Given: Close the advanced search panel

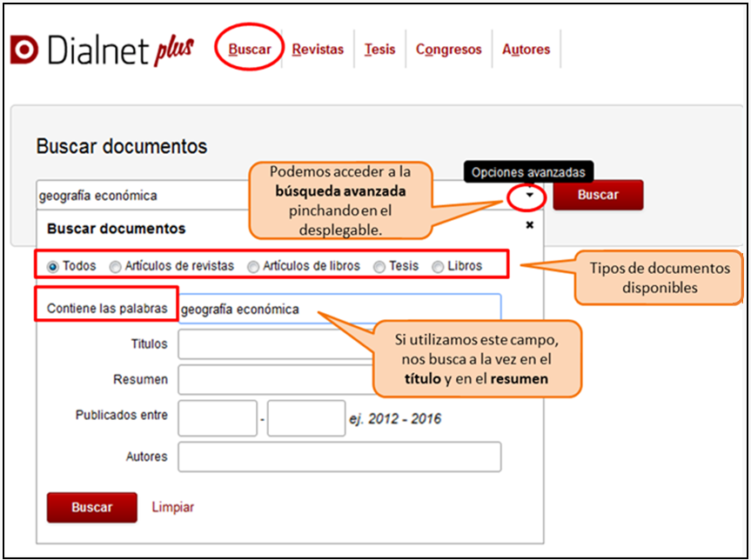Looking at the screenshot, I should [x=529, y=225].
